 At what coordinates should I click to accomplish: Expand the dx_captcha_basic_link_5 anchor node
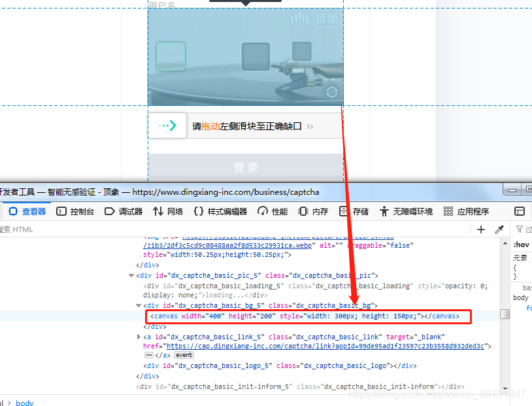pos(139,337)
